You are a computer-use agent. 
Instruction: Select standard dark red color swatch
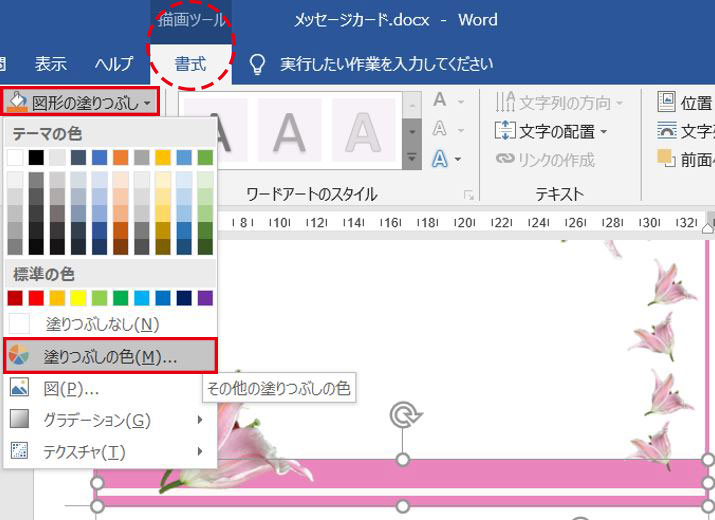15,298
